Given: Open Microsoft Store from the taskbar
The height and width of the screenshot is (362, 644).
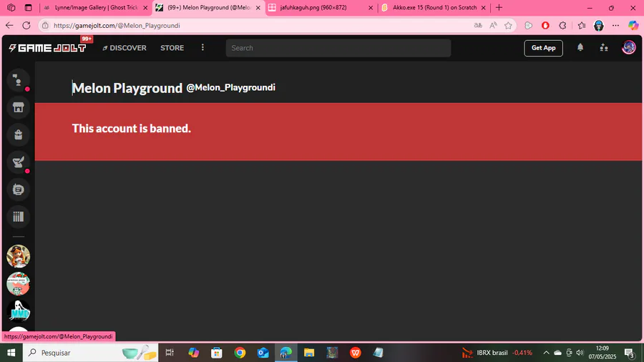Looking at the screenshot, I should click(216, 353).
